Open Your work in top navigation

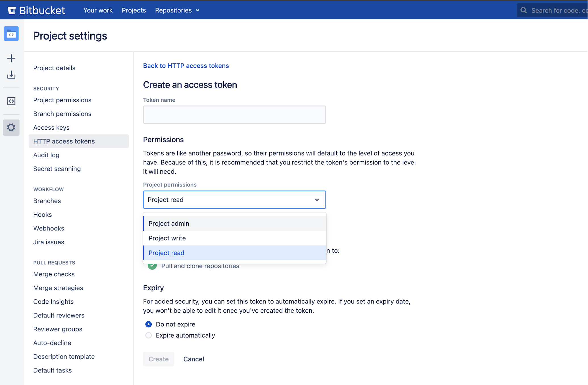pyautogui.click(x=98, y=11)
